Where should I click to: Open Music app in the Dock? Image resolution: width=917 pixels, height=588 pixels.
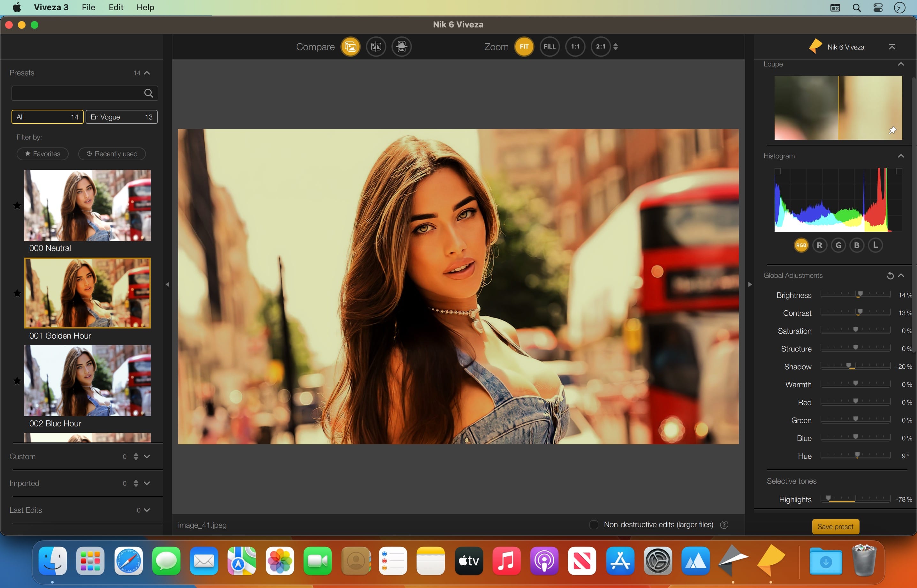(507, 561)
